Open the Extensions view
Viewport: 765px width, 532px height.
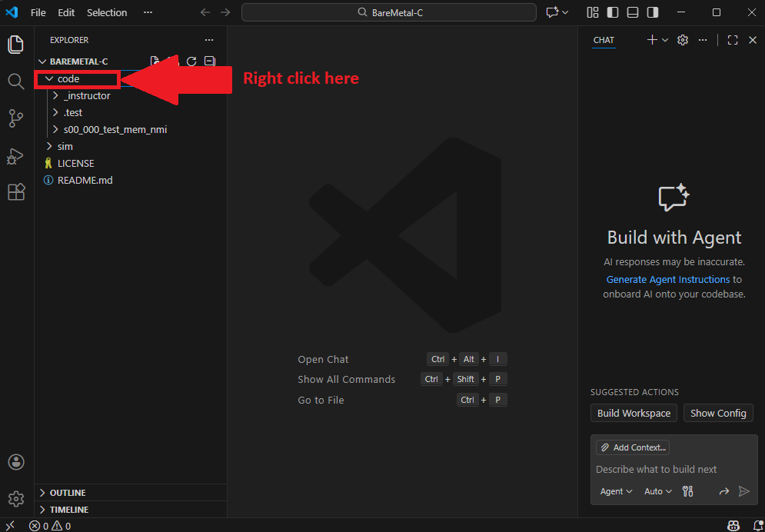pos(15,191)
